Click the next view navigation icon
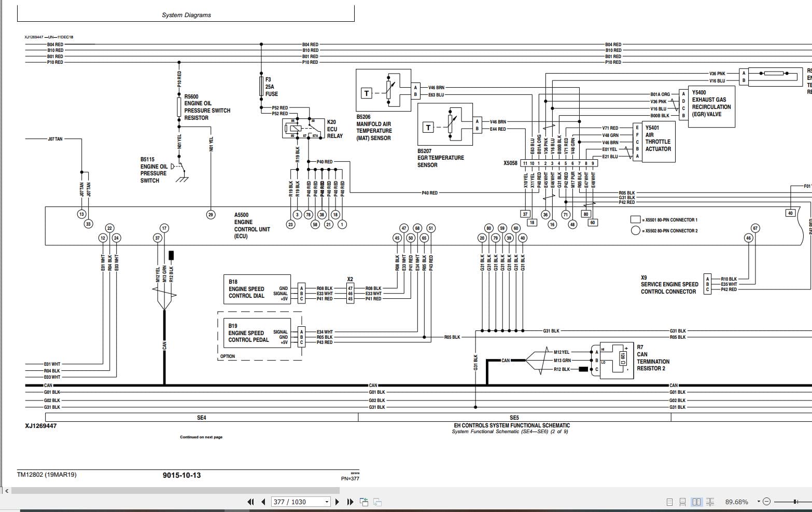 pos(377,502)
